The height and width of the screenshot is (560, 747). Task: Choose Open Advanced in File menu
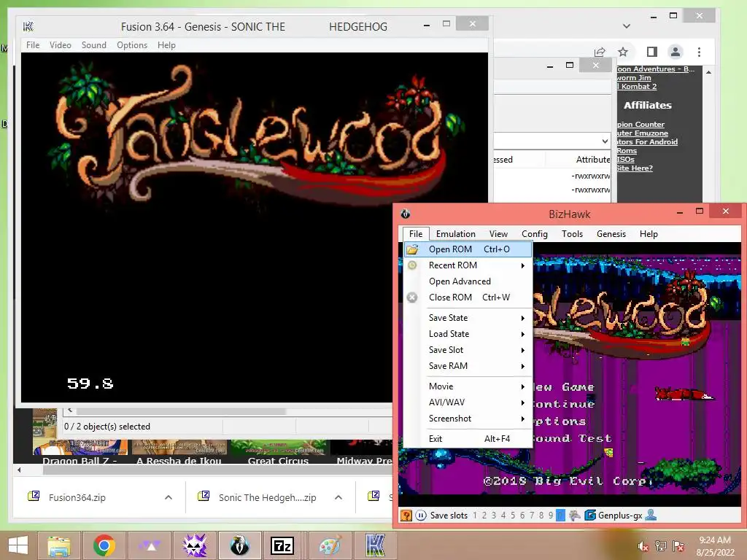468,281
